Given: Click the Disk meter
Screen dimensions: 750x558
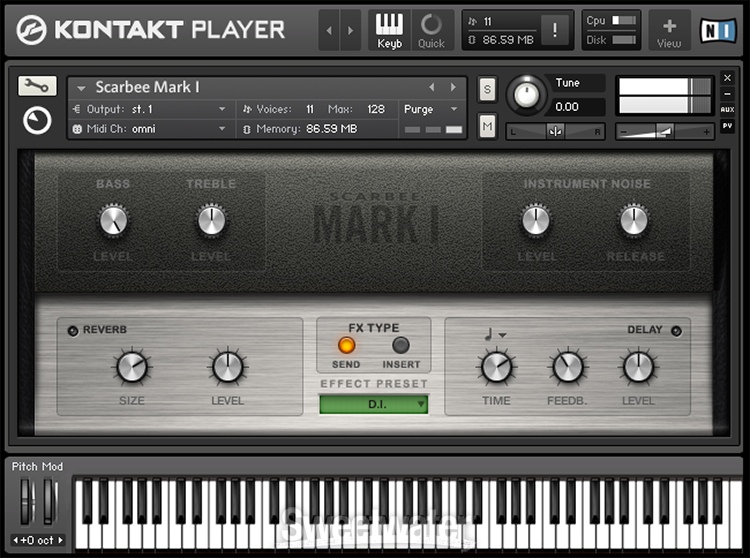Looking at the screenshot, I should pos(624,40).
